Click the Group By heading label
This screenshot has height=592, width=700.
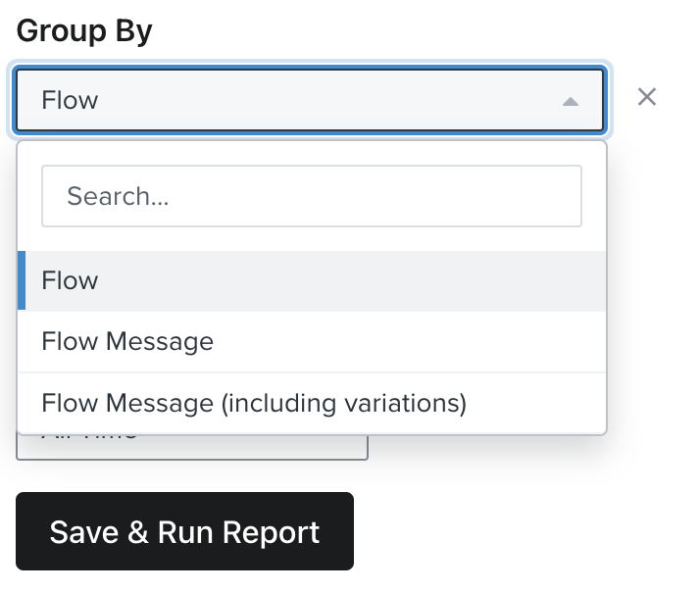pos(84,30)
